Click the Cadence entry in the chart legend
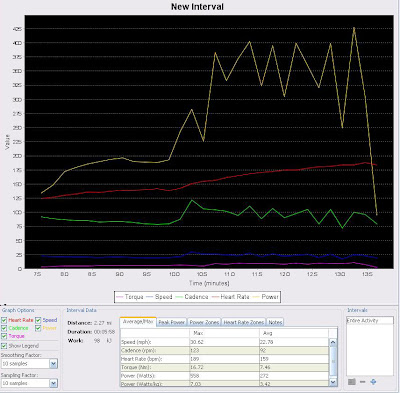The width and height of the screenshot is (400, 393). pyautogui.click(x=192, y=297)
